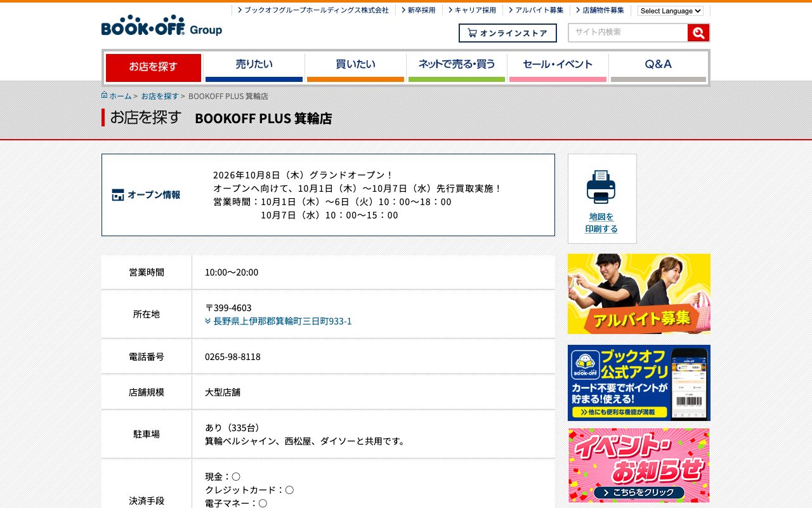The image size is (812, 508).
Task: Click the 決済手段 row label
Action: tap(147, 501)
